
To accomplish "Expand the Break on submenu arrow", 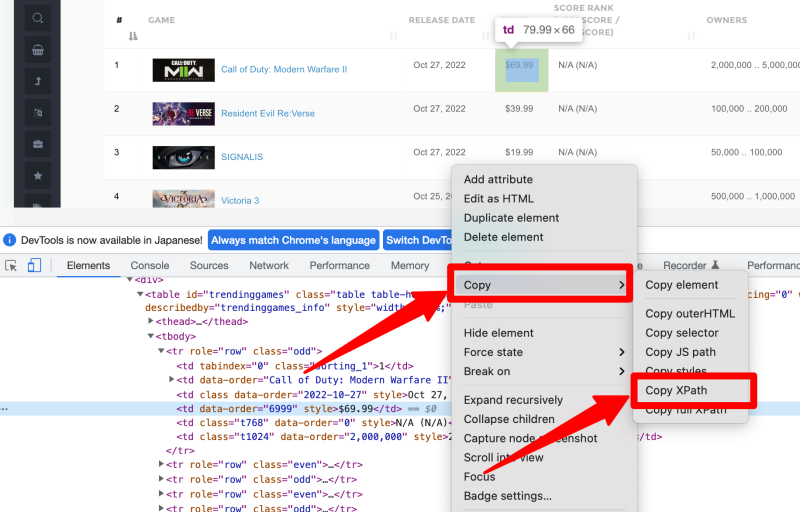I will click(x=621, y=371).
